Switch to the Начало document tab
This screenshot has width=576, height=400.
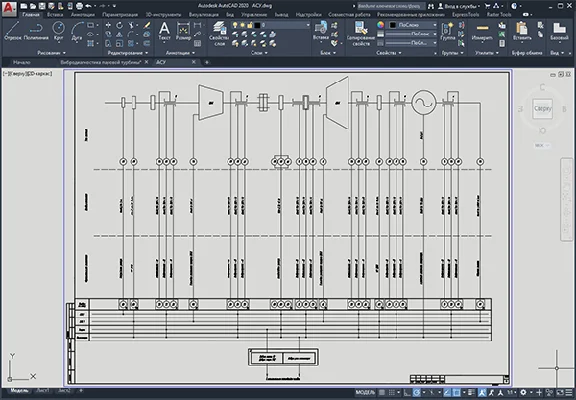22,62
